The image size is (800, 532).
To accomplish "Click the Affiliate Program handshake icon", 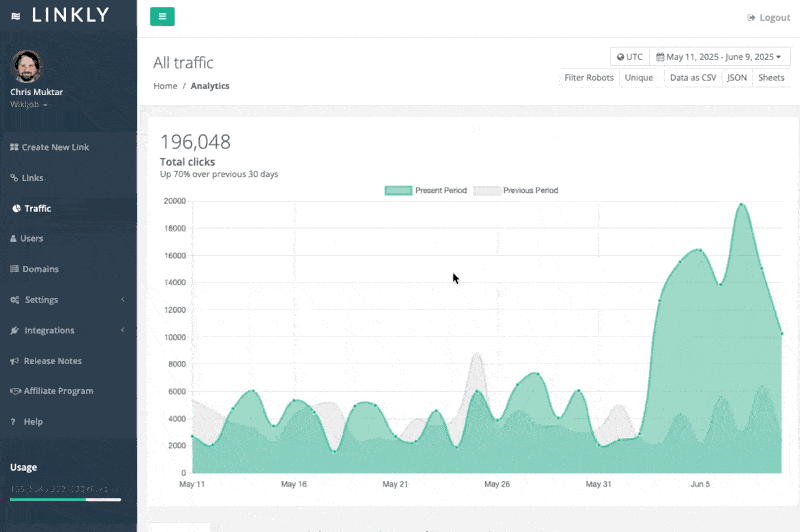I will pos(15,391).
